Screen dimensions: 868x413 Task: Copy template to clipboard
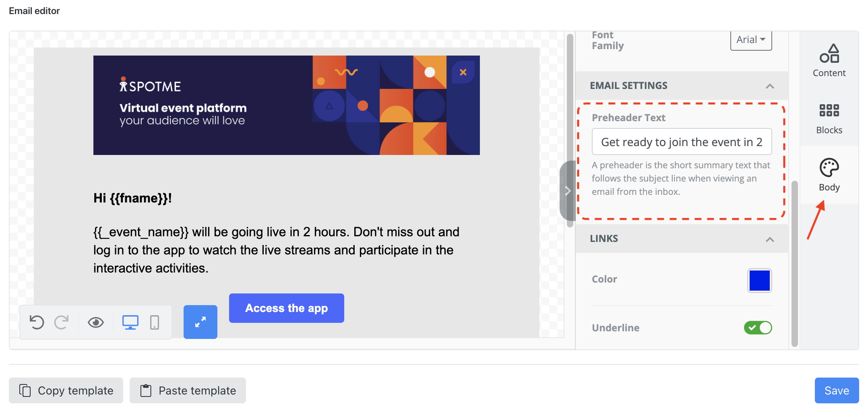[66, 390]
